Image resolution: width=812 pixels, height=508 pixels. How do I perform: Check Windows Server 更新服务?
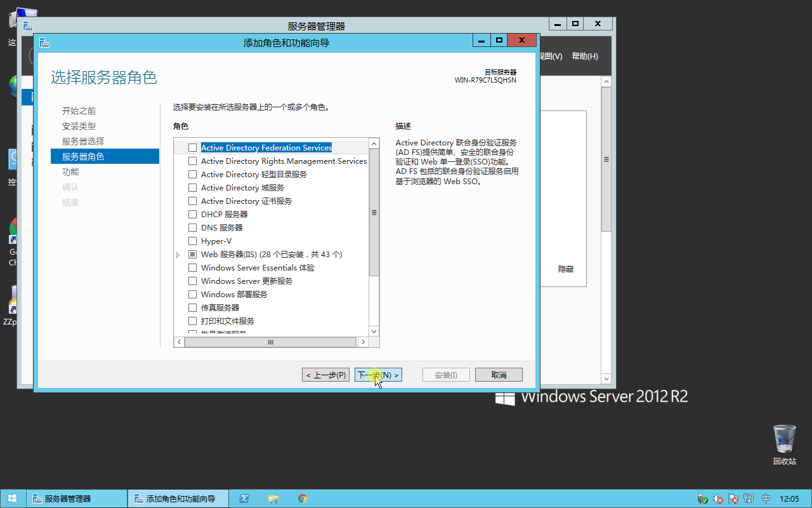(x=193, y=281)
